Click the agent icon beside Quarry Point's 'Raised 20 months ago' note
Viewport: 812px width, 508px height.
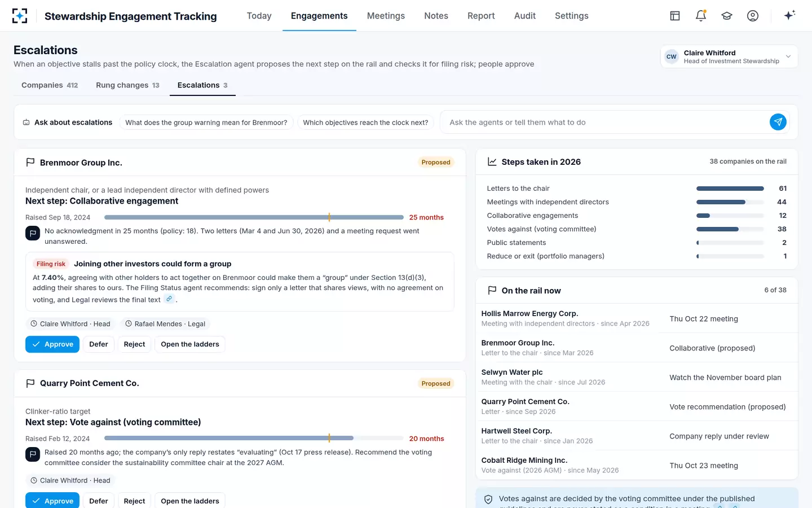(33, 454)
